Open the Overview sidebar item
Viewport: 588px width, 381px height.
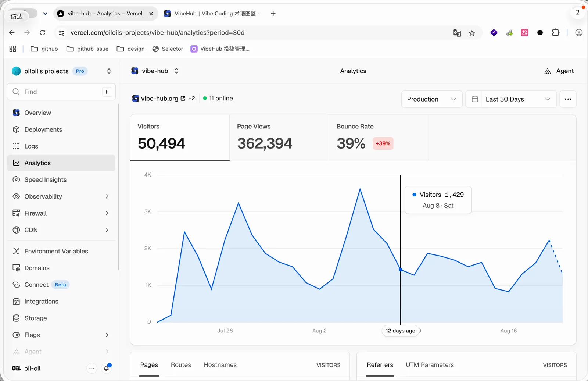61,113
